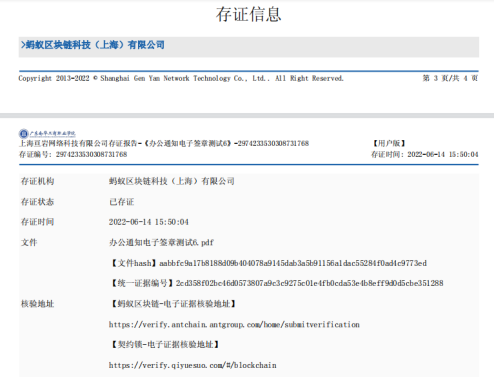
Task: Click the school logo in page header
Action: pyautogui.click(x=47, y=134)
